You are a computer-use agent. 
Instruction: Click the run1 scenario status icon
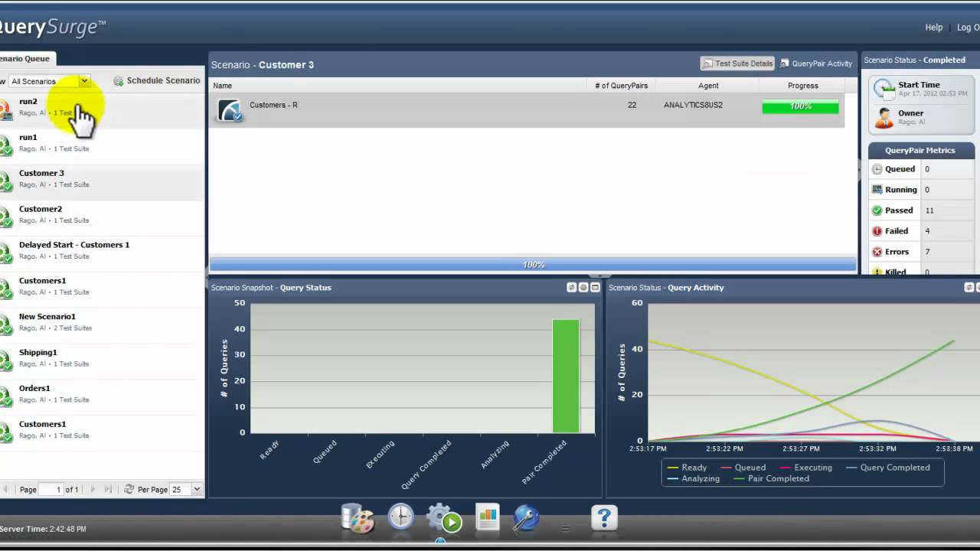(x=5, y=144)
